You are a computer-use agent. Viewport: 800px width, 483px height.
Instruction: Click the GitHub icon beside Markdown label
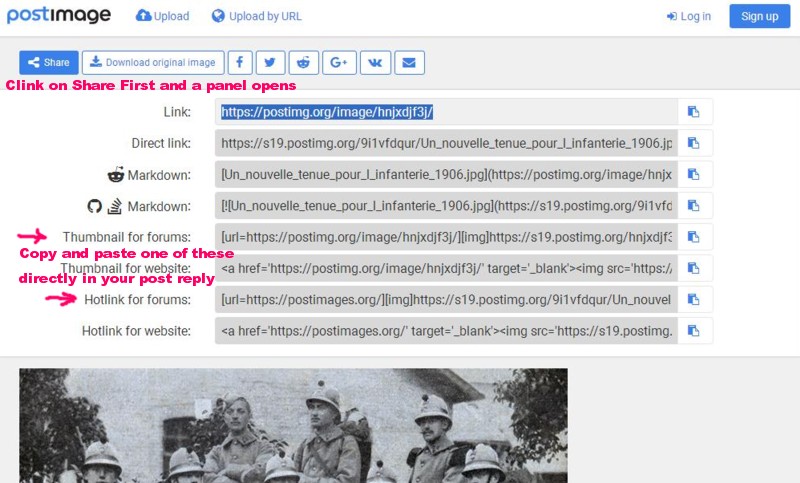[x=94, y=206]
